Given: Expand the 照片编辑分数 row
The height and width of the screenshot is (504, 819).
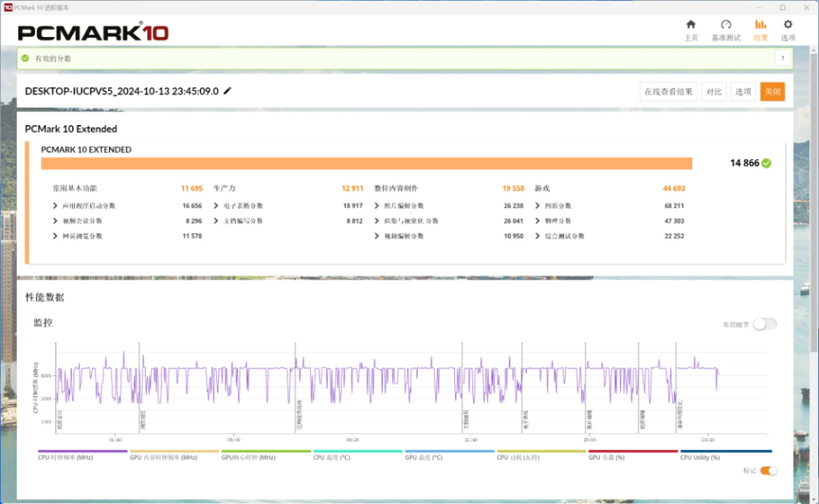Looking at the screenshot, I should pos(449,206).
